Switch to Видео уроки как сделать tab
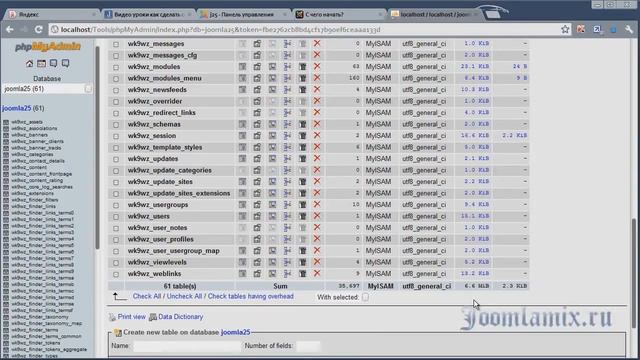This screenshot has width=640, height=360. 148,14
